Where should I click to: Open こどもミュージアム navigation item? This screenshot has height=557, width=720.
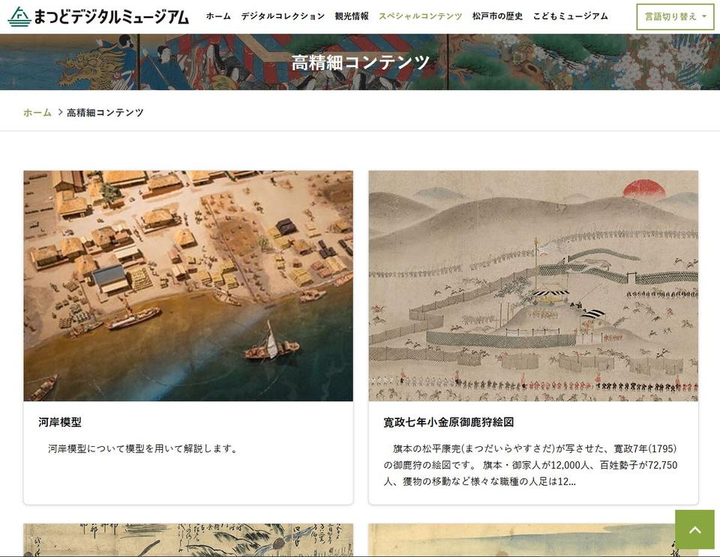(570, 17)
